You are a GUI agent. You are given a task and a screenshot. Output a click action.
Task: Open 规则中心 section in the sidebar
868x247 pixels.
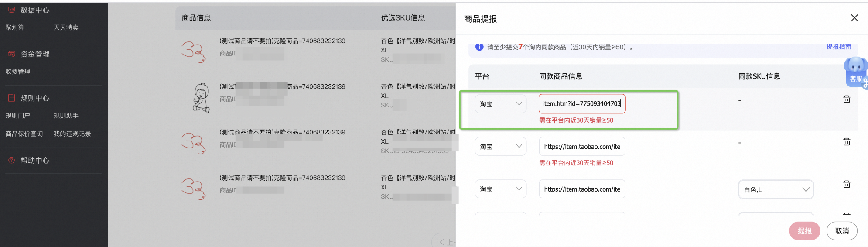tap(35, 98)
